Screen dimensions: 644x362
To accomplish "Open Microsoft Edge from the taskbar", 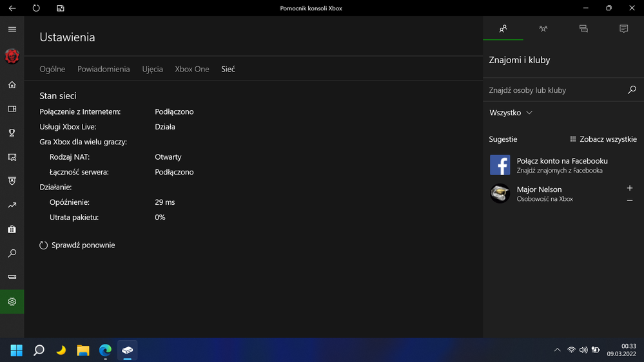I will click(x=105, y=350).
